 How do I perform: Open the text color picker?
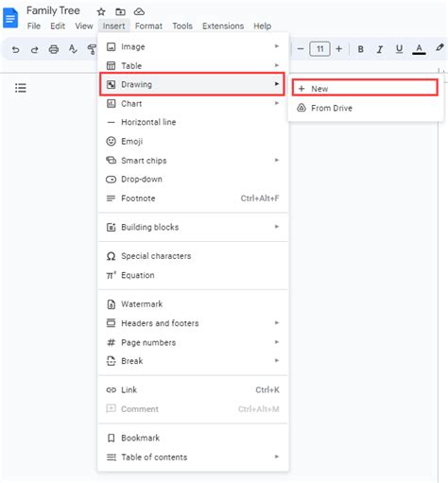coord(419,49)
